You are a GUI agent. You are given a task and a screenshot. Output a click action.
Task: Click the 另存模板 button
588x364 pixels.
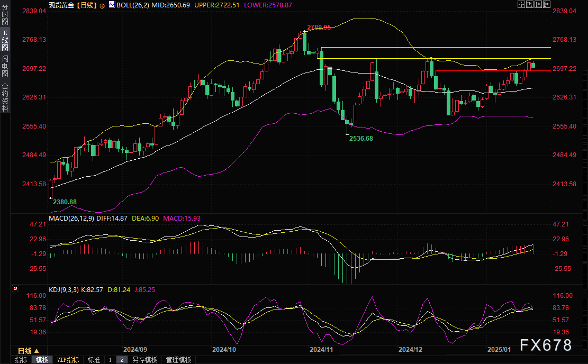pos(145,360)
